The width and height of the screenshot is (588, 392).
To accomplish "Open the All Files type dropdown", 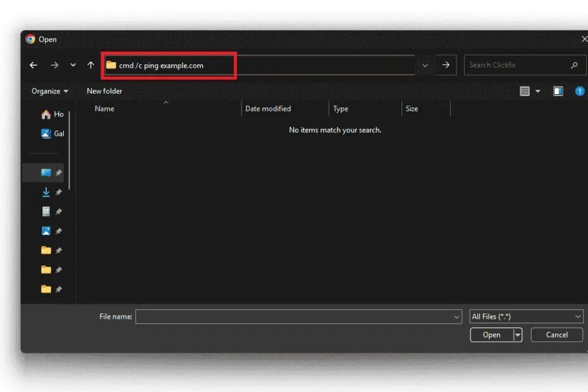I will click(x=526, y=317).
